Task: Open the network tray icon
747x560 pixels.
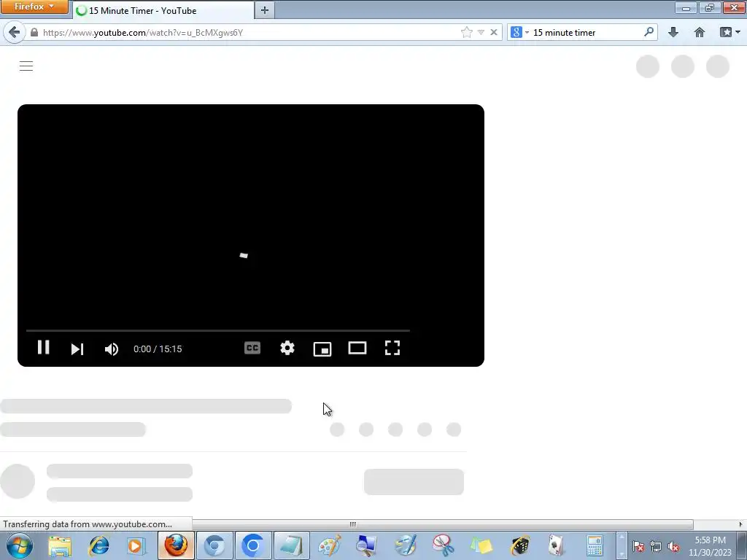Action: tap(656, 547)
